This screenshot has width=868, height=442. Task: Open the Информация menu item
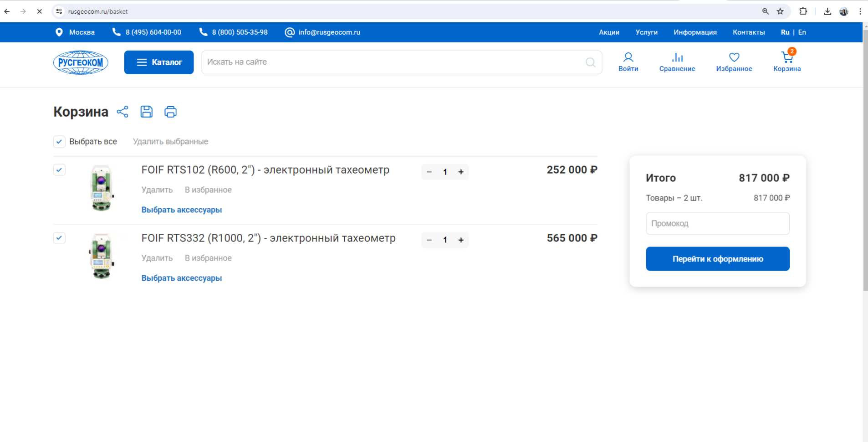click(695, 32)
